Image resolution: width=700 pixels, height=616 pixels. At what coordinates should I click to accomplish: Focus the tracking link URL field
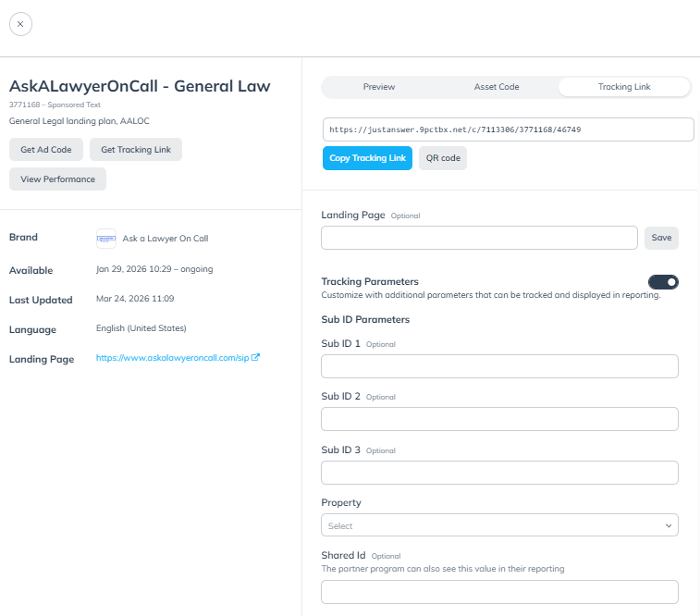coord(508,129)
